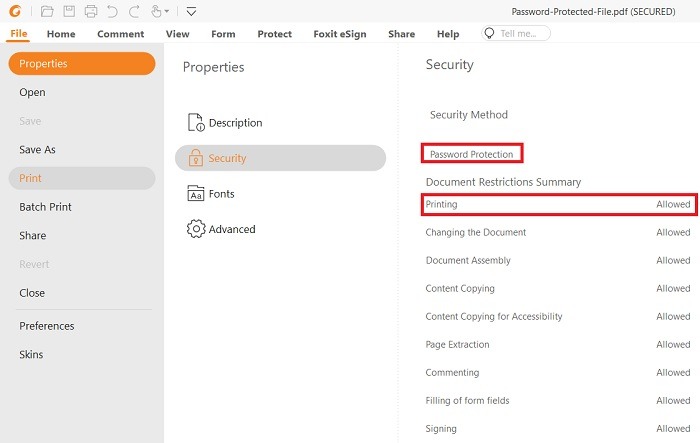This screenshot has width=700, height=443.
Task: Open the Help ribbon tab
Action: 448,34
